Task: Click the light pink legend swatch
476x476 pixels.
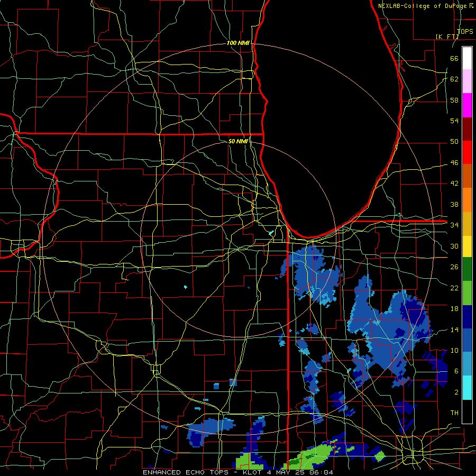Action: coord(467,81)
